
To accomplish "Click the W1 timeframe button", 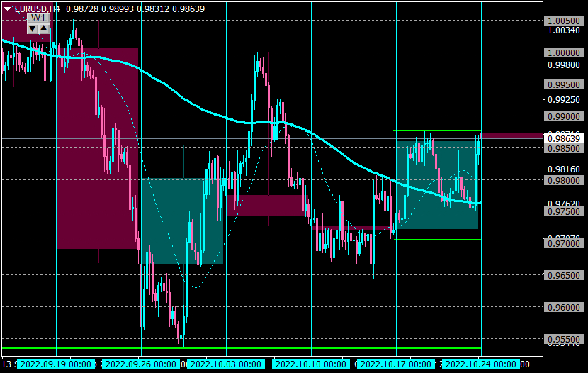I will coord(38,18).
